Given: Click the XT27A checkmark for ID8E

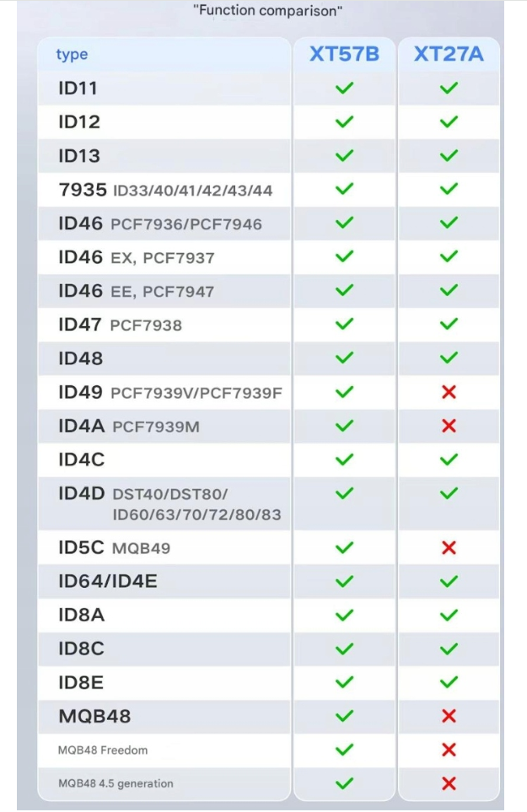Looking at the screenshot, I should [x=449, y=682].
